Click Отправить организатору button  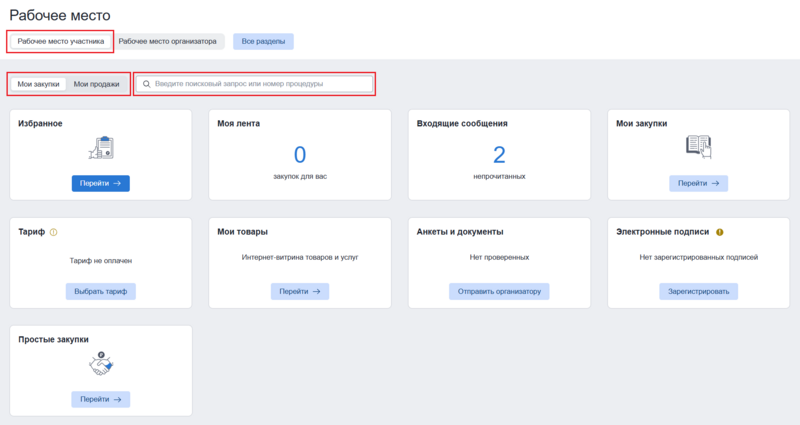coord(499,291)
